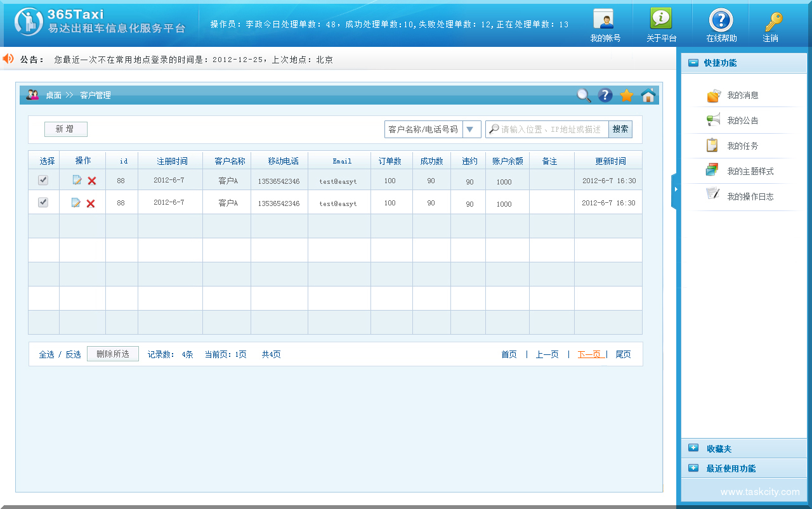Expand the 最近使用功能 section
Viewport: 812px width, 509px height.
pos(693,468)
